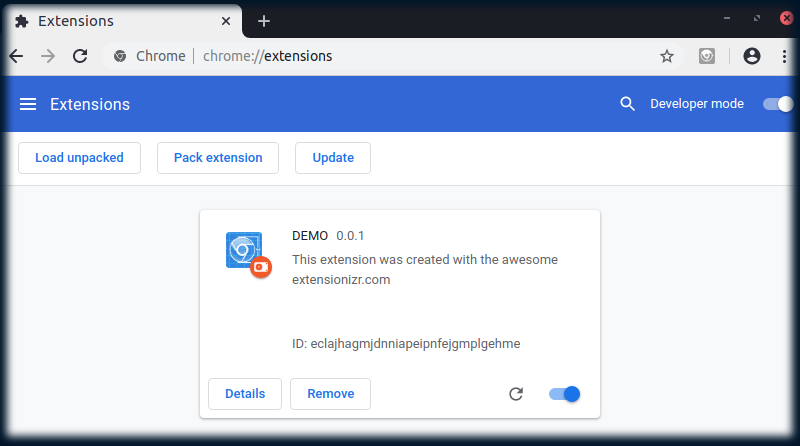
Task: Close the Chrome window with the red X
Action: [786, 18]
